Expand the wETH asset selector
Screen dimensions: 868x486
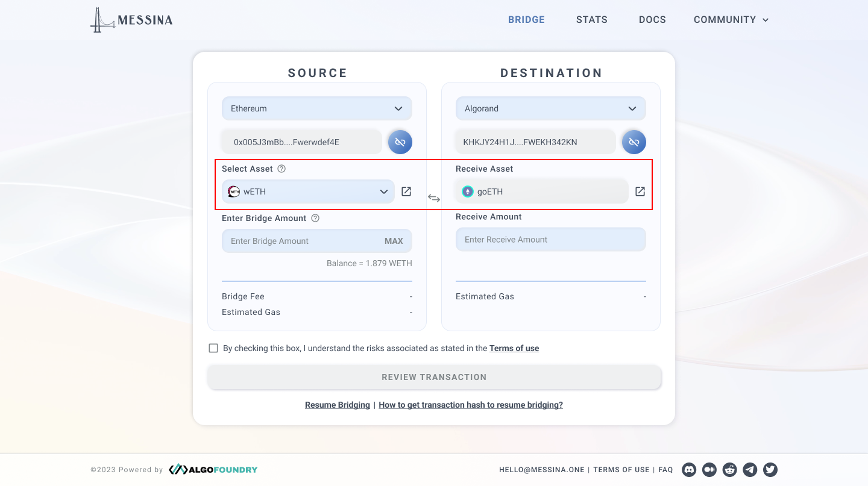point(309,192)
